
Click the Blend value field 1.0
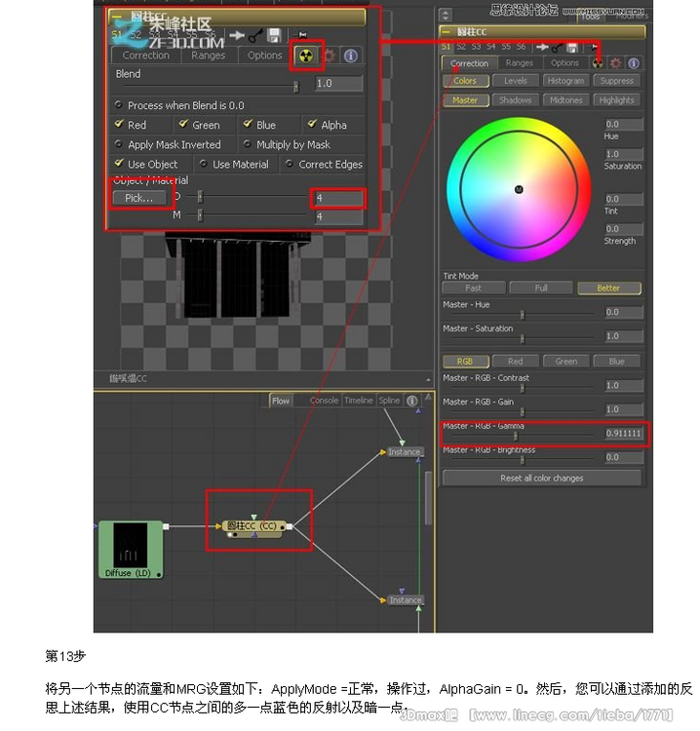click(x=338, y=84)
